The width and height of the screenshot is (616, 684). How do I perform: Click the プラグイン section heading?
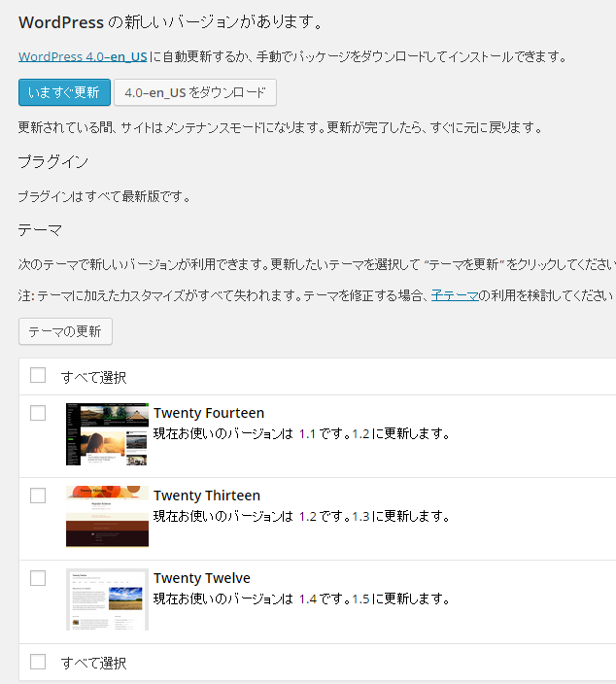tap(53, 162)
